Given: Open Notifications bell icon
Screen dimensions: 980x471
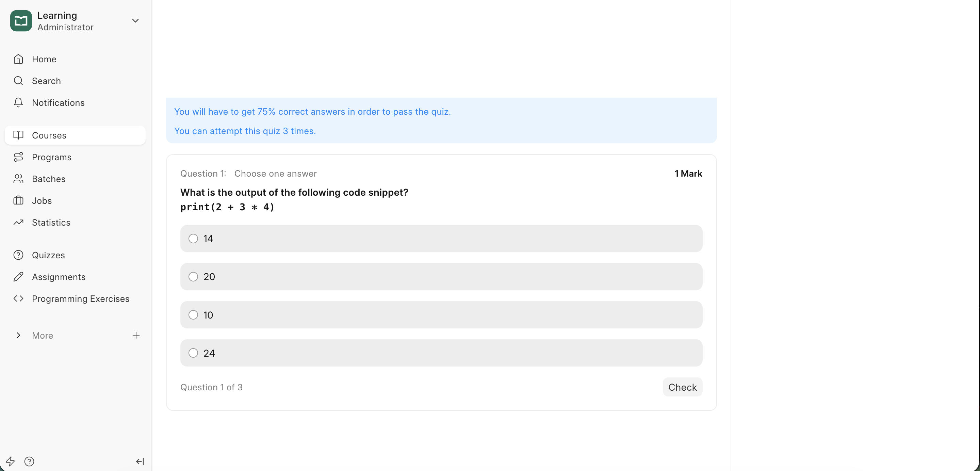Looking at the screenshot, I should [x=18, y=103].
